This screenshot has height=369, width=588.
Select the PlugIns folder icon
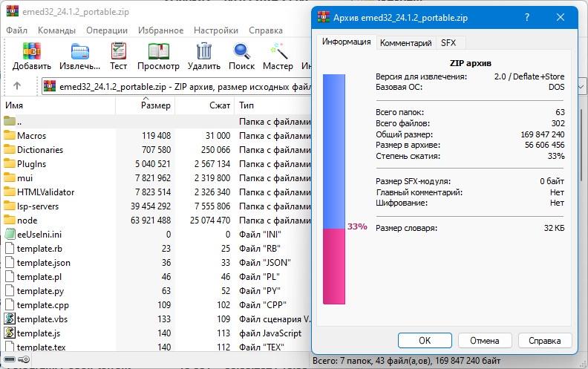point(10,163)
